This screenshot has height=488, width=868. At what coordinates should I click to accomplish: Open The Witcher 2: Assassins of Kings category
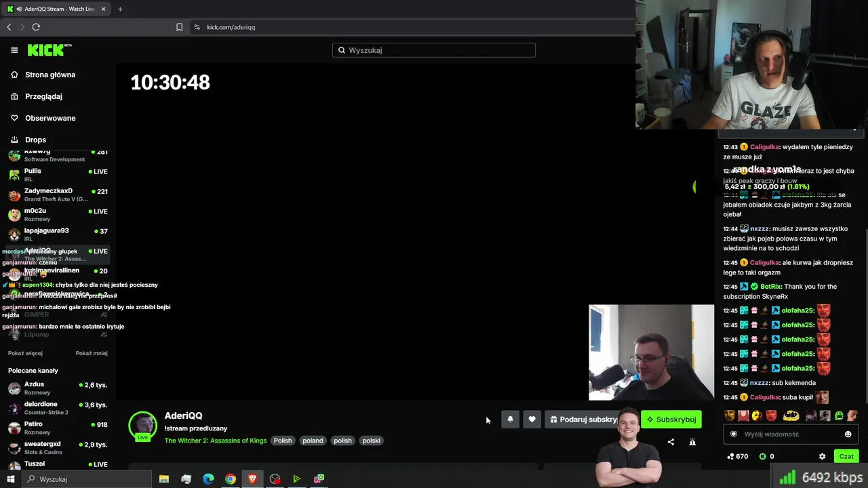pos(216,441)
